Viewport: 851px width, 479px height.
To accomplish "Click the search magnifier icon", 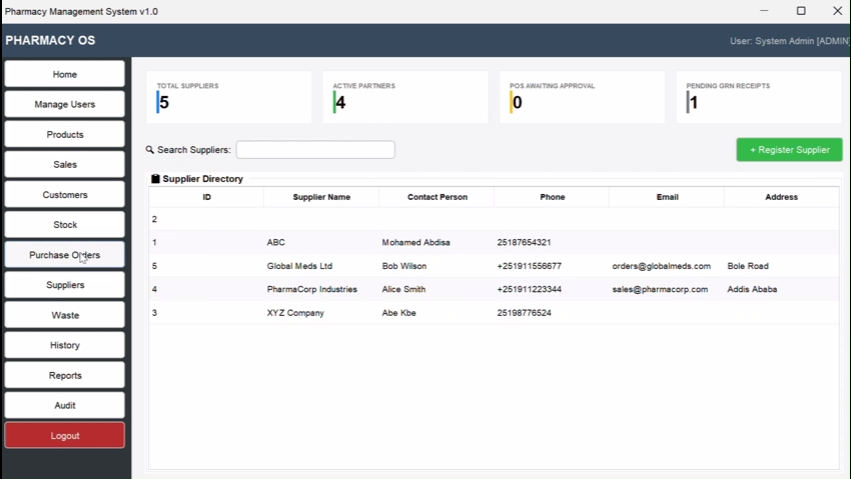I will click(150, 150).
